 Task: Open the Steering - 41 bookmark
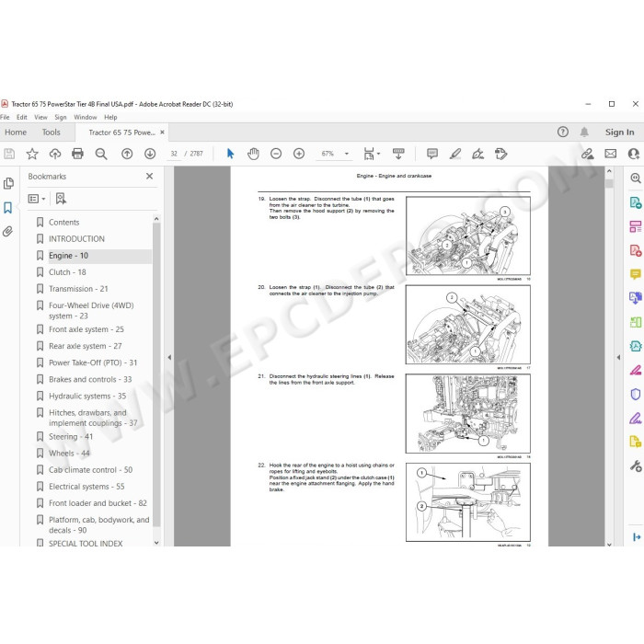71,437
